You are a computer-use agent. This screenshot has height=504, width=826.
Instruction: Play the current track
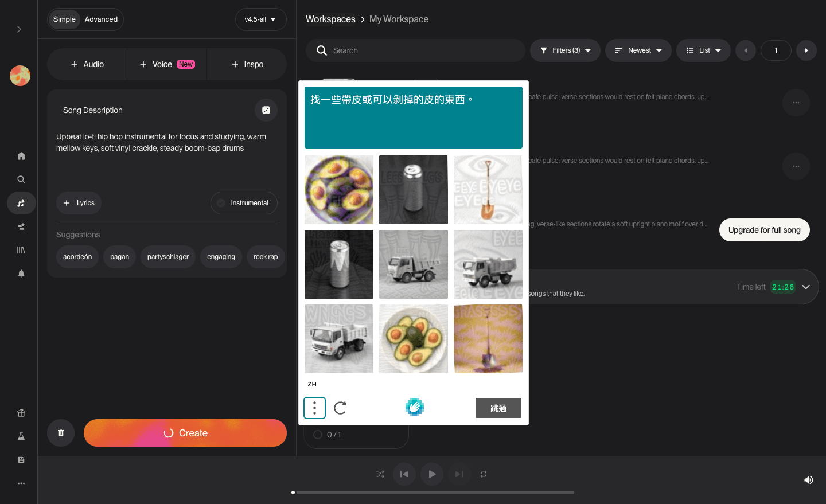coord(432,474)
